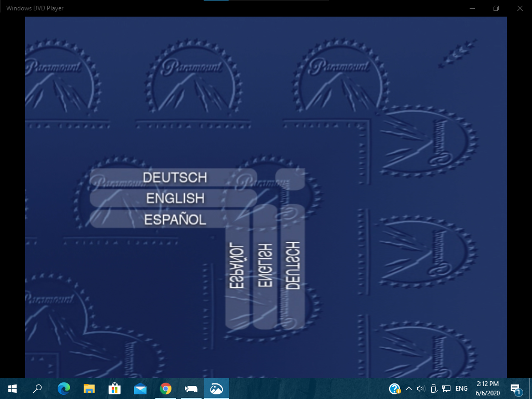Screen dimensions: 532x399
Task: Choose ENGLISH in the DVD language menu
Action: coord(174,198)
